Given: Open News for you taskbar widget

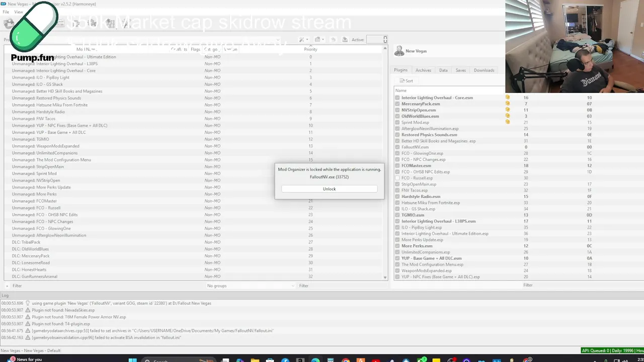Looking at the screenshot, I should coord(24,359).
